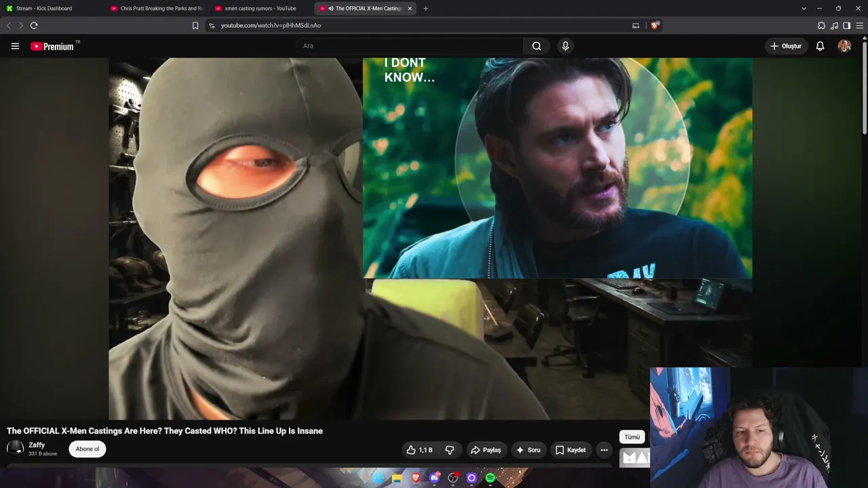
Task: Open the Brave Shields icon
Action: [x=655, y=26]
